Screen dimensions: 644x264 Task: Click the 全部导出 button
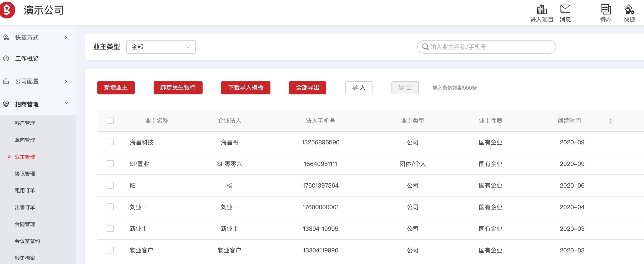(307, 88)
